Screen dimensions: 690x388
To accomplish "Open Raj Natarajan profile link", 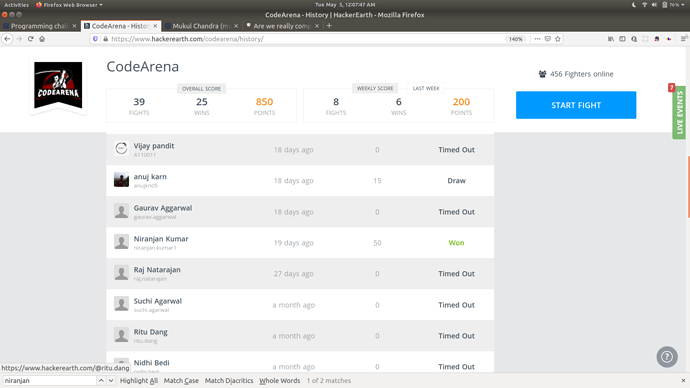I will (157, 270).
